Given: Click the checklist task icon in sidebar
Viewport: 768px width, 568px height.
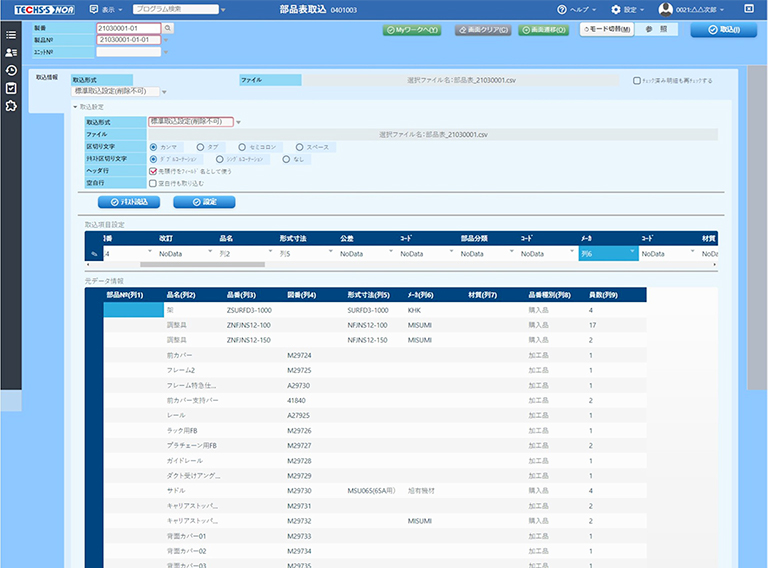Looking at the screenshot, I should click(x=10, y=88).
